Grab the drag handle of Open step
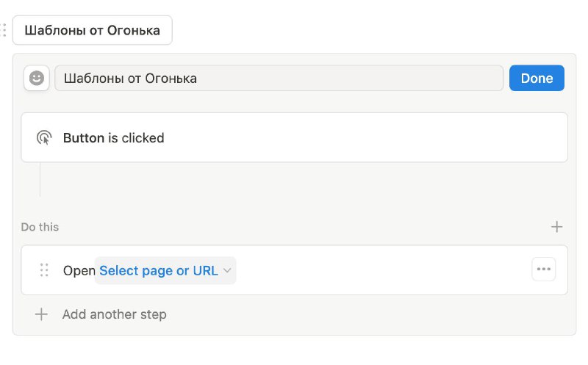Image resolution: width=588 pixels, height=365 pixels. tap(44, 270)
